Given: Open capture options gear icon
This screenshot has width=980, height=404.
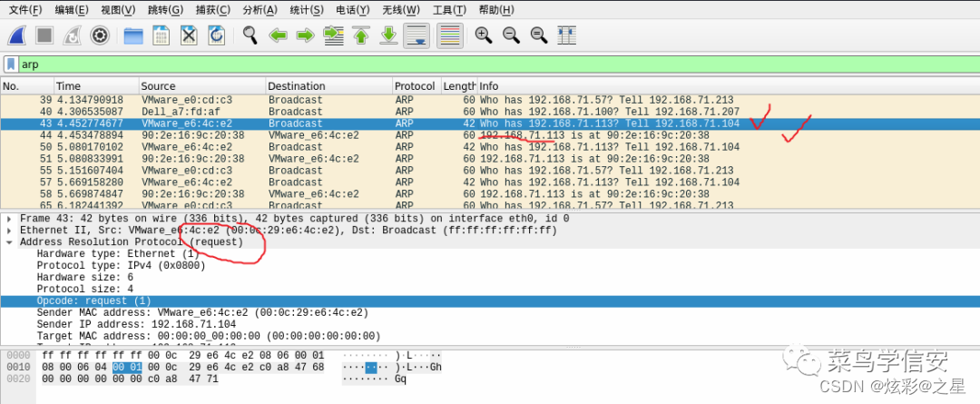Looking at the screenshot, I should pos(100,35).
